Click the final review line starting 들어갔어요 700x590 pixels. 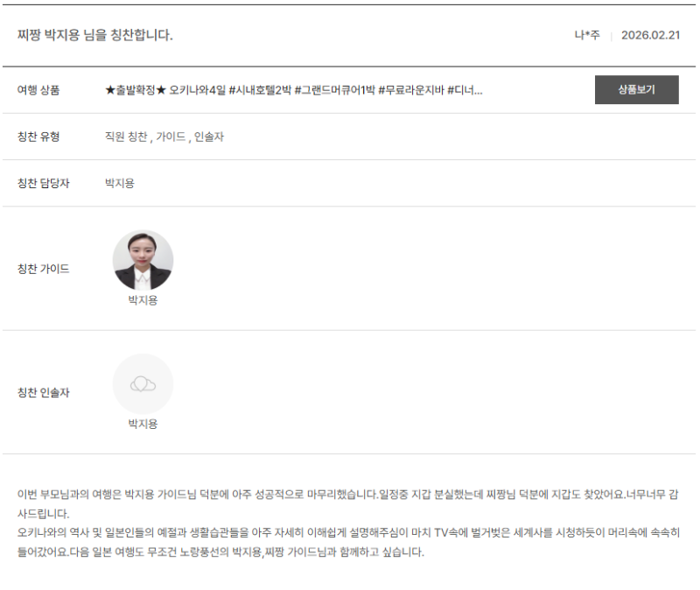click(220, 552)
